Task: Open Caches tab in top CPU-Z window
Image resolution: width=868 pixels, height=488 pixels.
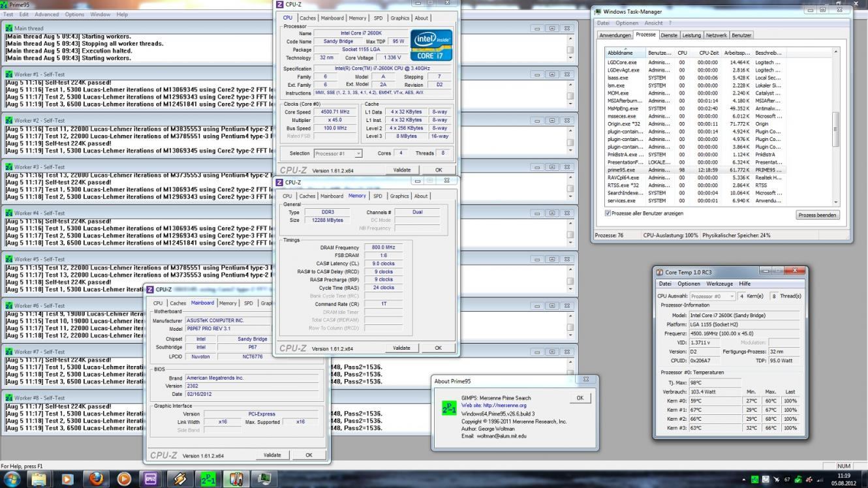Action: coord(307,18)
